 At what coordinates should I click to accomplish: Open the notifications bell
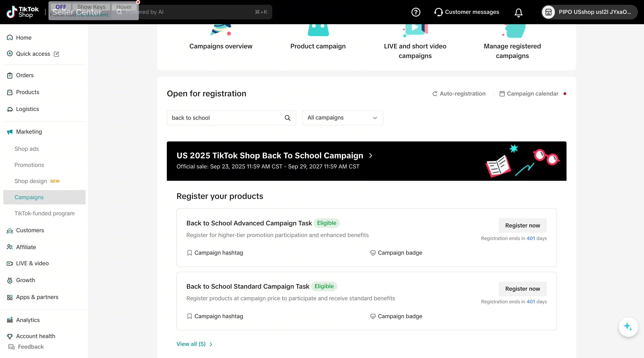518,12
